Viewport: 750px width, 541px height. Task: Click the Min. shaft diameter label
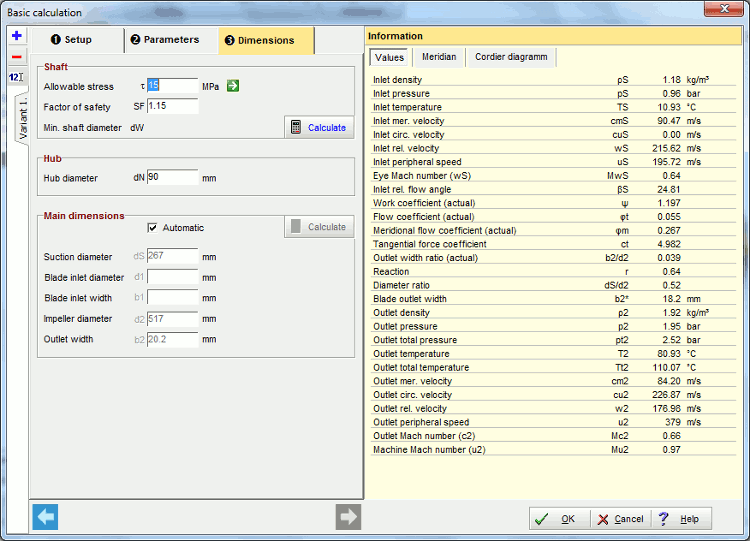tap(82, 128)
